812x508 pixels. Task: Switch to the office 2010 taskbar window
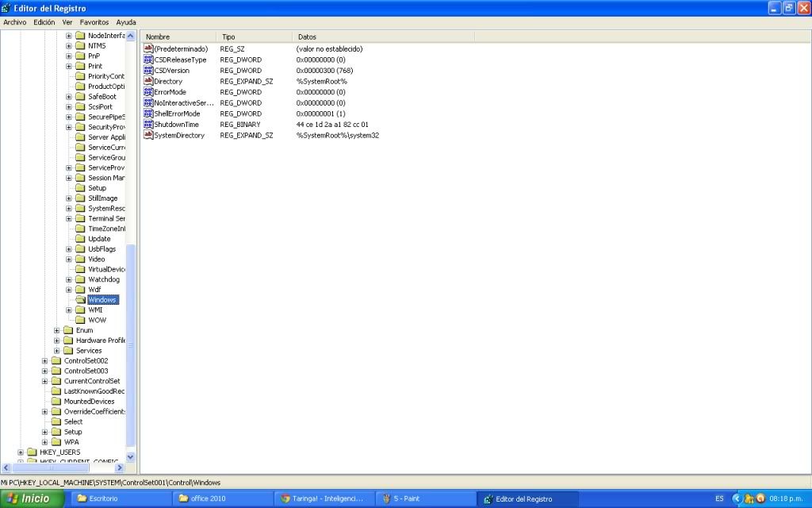pos(223,498)
